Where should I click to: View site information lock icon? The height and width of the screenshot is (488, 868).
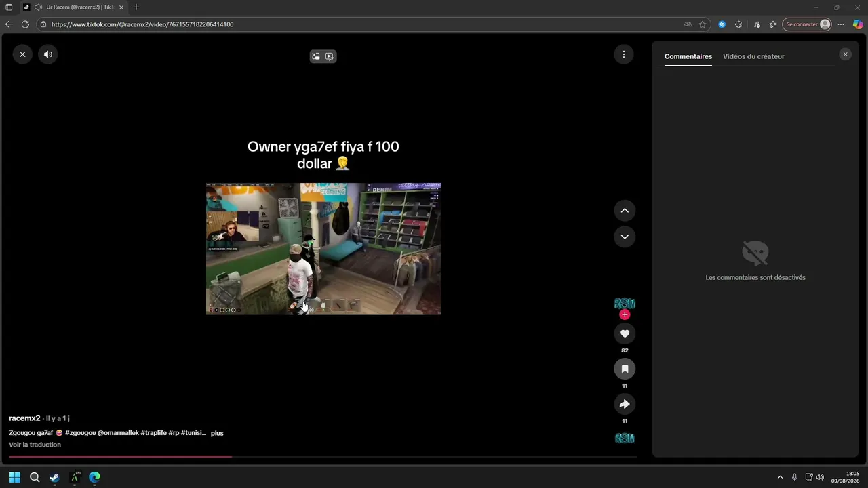(x=43, y=24)
